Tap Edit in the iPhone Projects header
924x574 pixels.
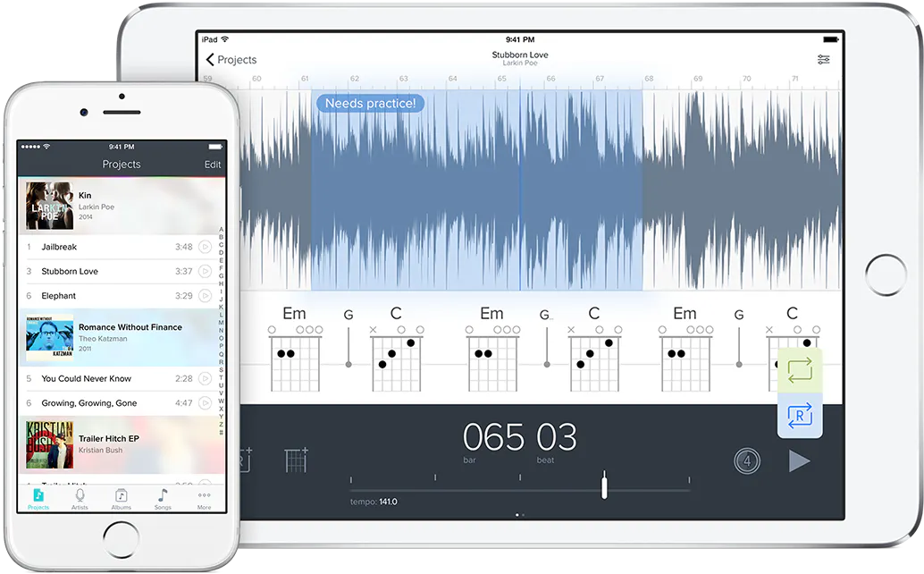[212, 165]
